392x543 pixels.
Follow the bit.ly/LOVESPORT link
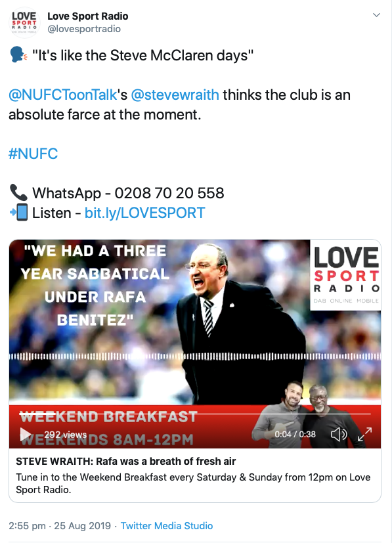click(144, 213)
